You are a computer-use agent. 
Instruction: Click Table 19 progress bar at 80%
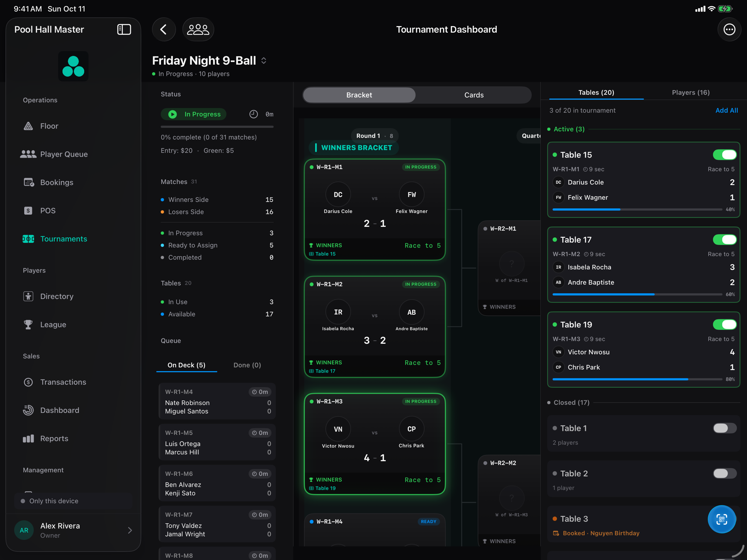(637, 379)
